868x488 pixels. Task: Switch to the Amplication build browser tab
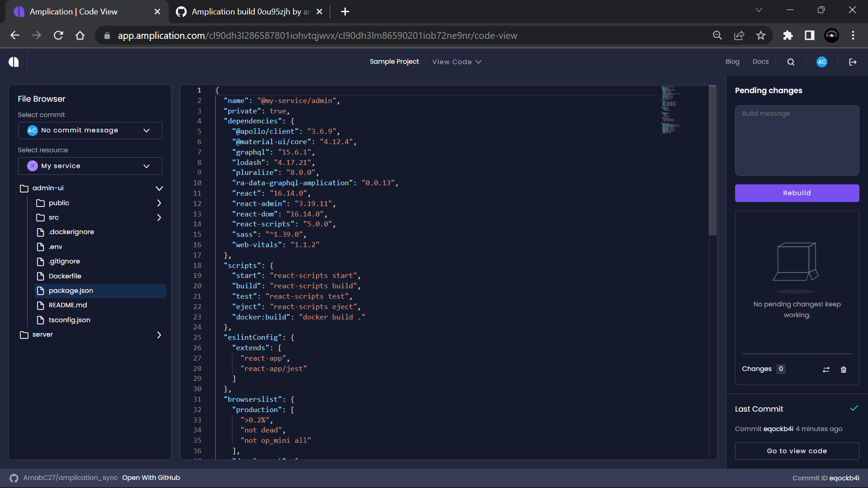coord(246,11)
